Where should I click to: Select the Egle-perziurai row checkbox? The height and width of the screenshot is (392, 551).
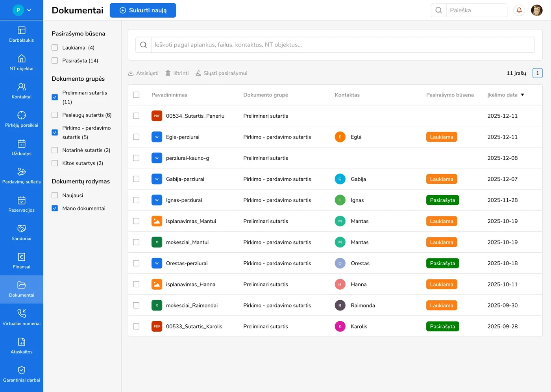click(x=136, y=137)
